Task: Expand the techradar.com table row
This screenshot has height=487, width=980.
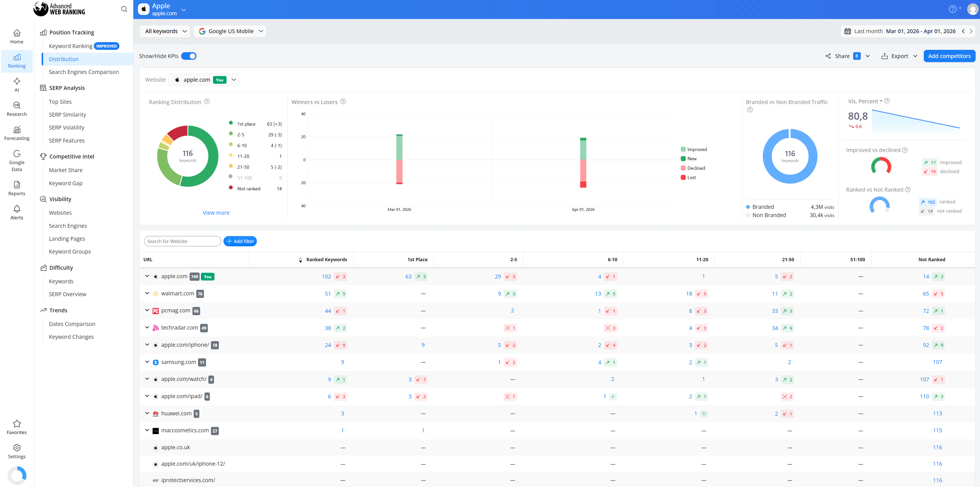Action: pos(147,327)
